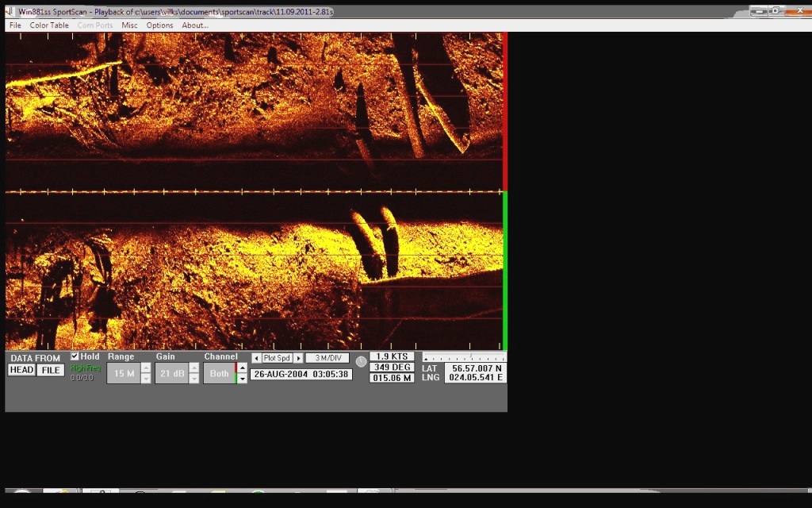Switch Channel using the down arrow

pos(241,379)
